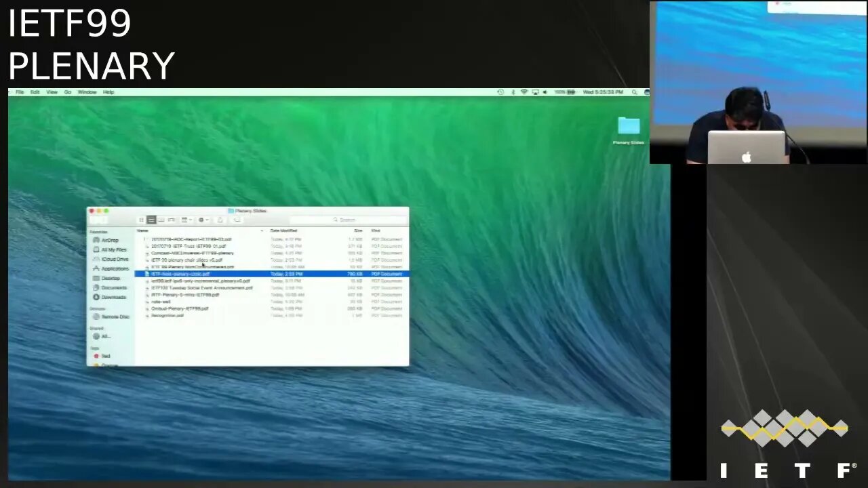Open the Help menu

108,92
